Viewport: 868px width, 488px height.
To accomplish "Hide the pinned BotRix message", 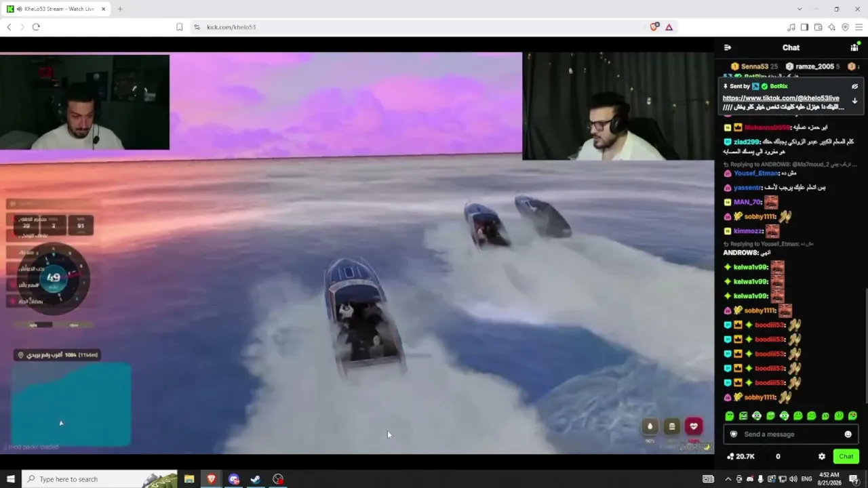I will pos(854,87).
